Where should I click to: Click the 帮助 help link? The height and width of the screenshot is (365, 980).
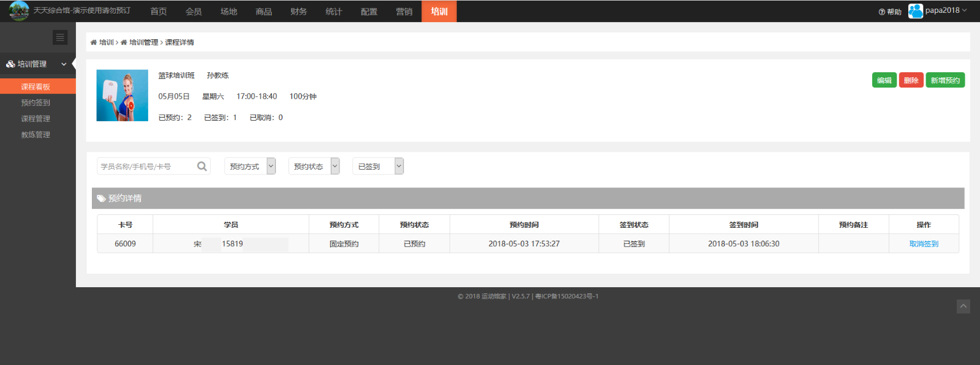click(x=894, y=12)
